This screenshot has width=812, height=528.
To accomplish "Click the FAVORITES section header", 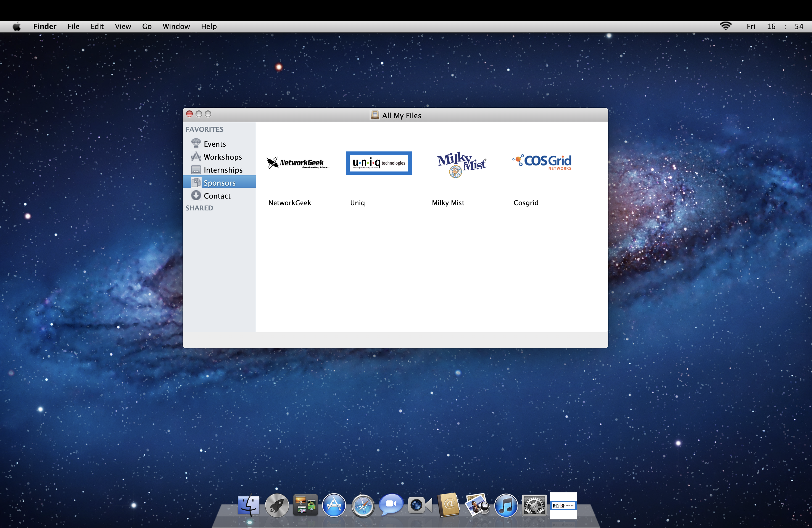I will pos(204,129).
